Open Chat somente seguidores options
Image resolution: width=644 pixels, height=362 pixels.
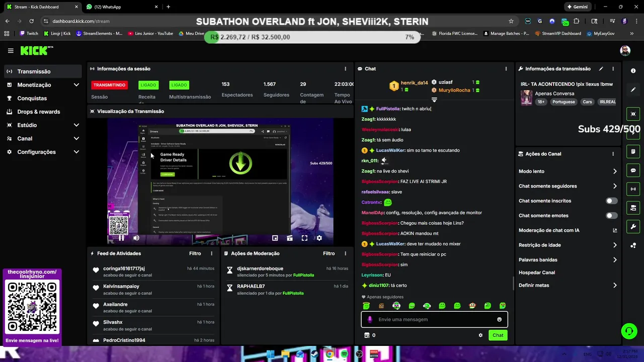coord(568,186)
